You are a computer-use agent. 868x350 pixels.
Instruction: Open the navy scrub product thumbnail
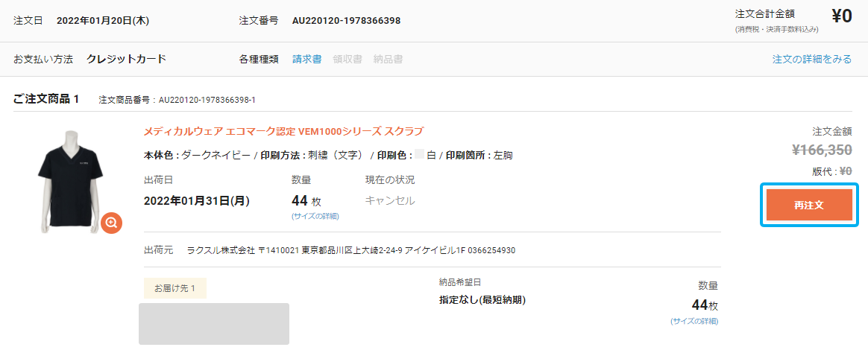(70, 179)
